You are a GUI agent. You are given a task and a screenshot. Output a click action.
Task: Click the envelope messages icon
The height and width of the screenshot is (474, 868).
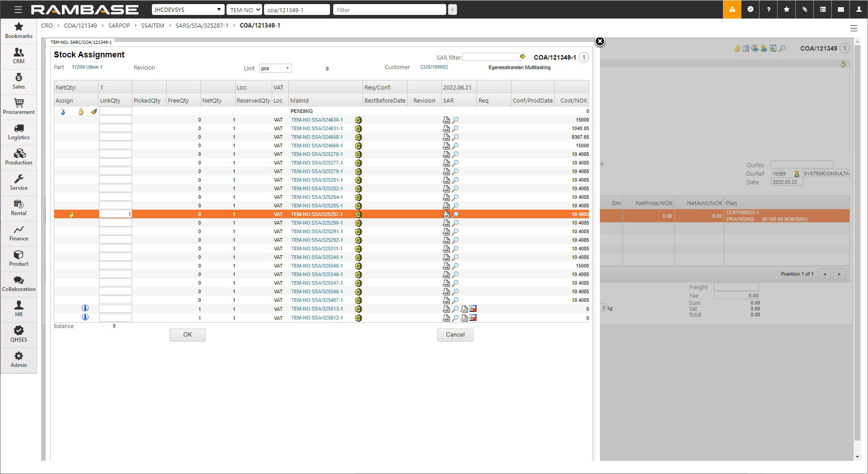click(841, 9)
